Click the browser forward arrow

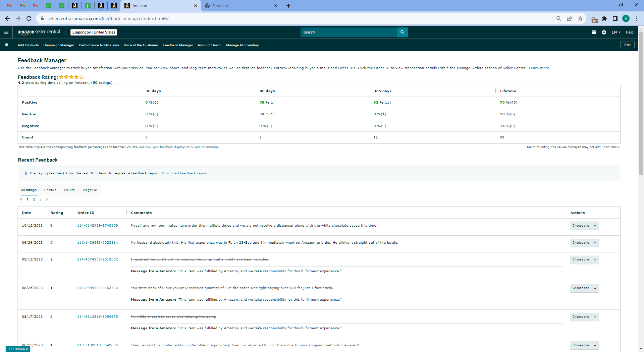pyautogui.click(x=18, y=18)
